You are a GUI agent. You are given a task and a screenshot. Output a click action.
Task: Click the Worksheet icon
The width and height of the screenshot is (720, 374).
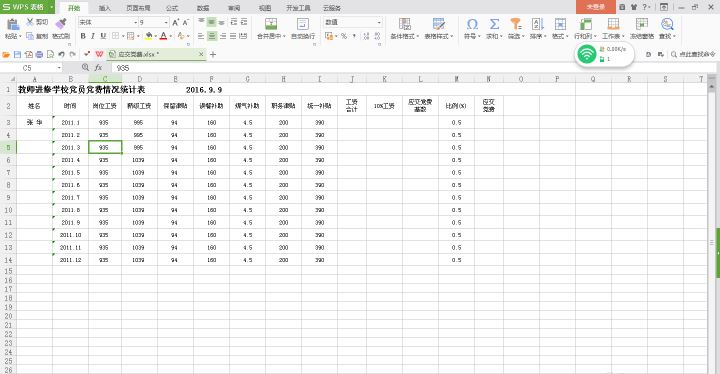[x=613, y=24]
